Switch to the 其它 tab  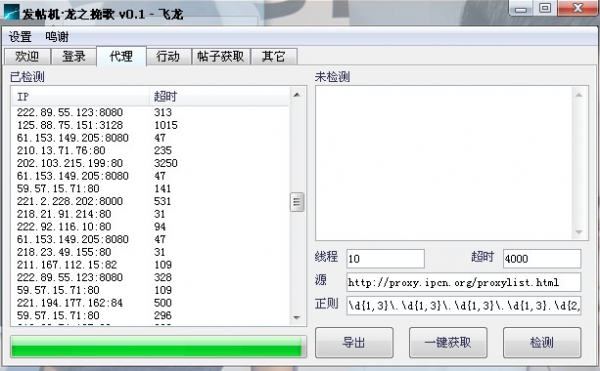274,57
